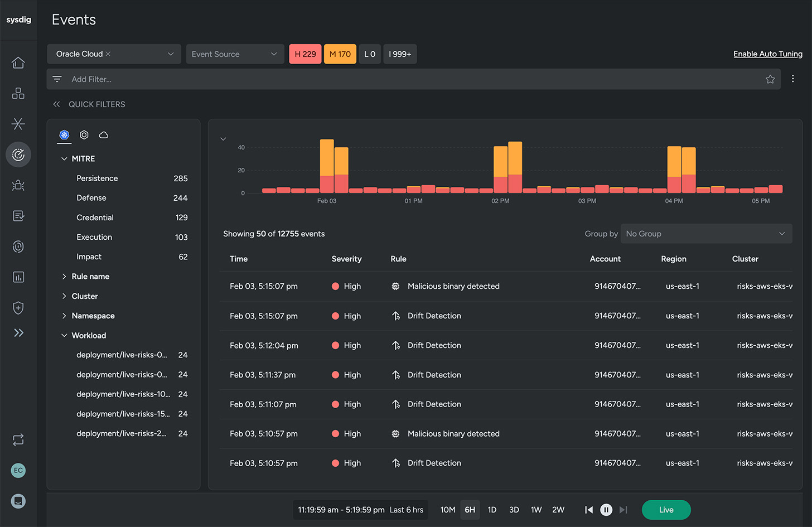Open the No Group grouping dropdown

click(x=706, y=233)
